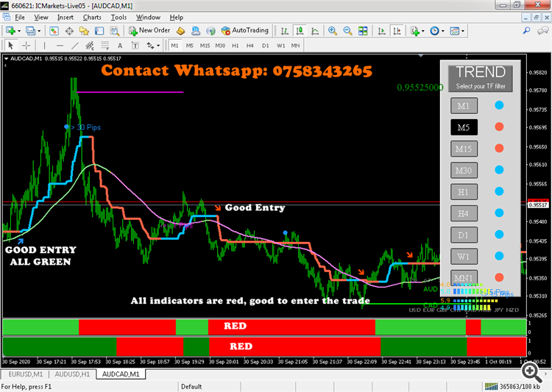This screenshot has height=392, width=552.
Task: Switch to M30 timeframe in the toolbar
Action: click(220, 46)
